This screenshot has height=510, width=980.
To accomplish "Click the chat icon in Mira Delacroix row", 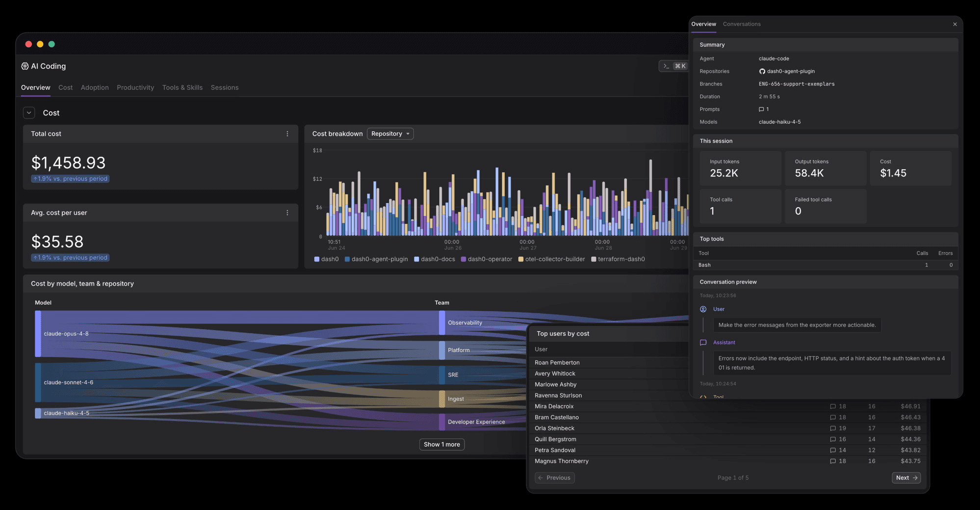I will (832, 406).
